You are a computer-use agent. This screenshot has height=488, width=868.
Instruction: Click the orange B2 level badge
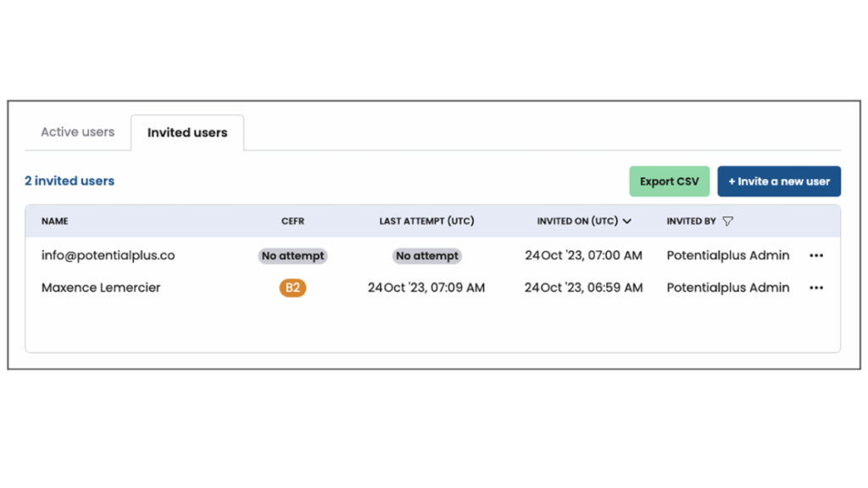click(292, 288)
